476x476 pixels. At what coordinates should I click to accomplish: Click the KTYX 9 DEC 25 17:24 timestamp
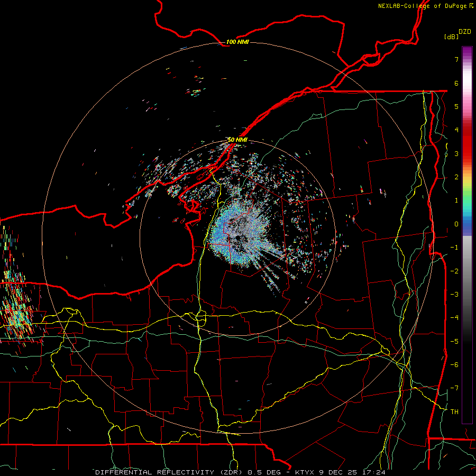(x=340, y=472)
